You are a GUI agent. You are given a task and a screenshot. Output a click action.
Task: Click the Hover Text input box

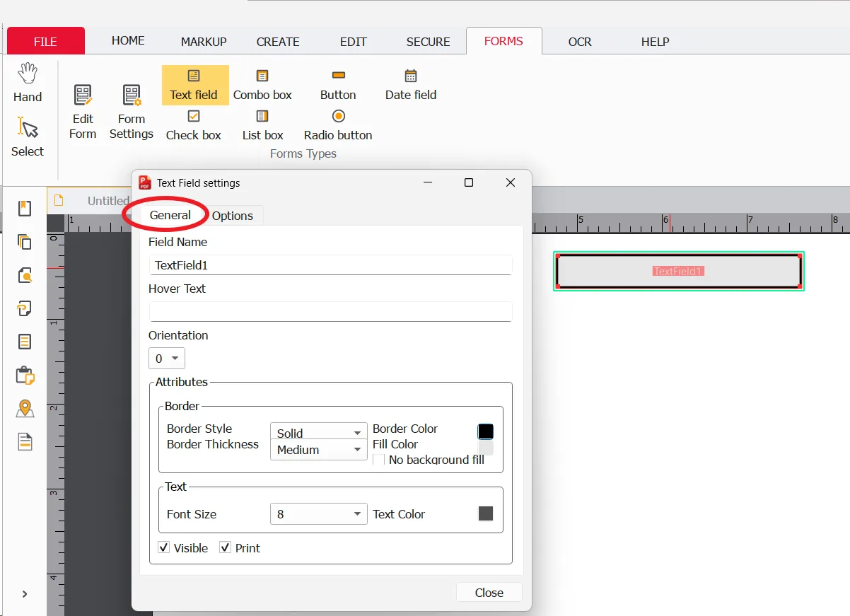click(330, 312)
